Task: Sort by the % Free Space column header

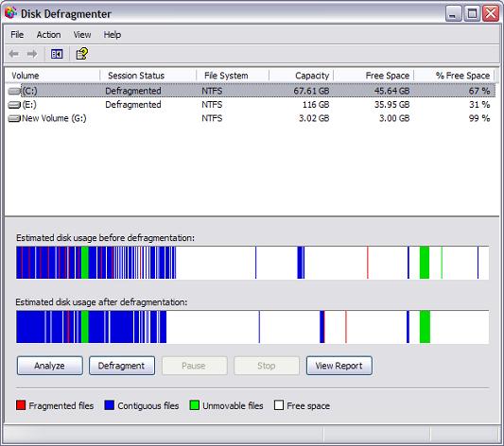Action: pos(454,76)
